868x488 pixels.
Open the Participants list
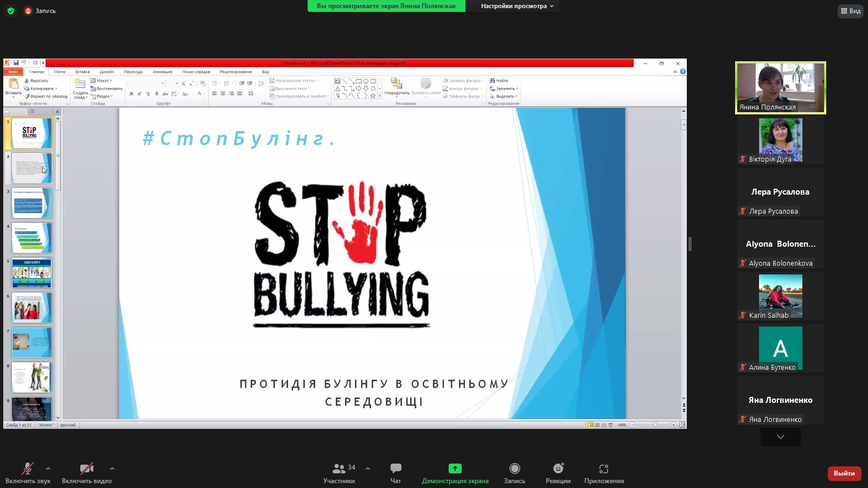[339, 468]
